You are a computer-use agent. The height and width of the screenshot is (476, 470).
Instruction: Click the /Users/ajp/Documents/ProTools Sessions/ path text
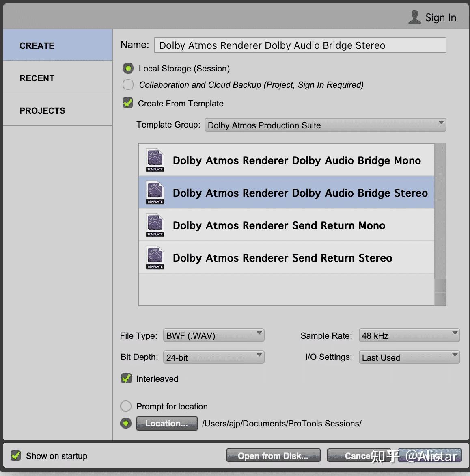coord(282,423)
